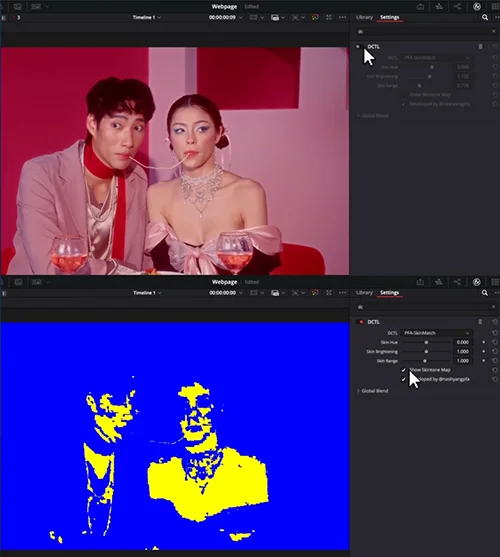Add a Skin Range keyframe in the lower panel
Image resolution: width=500 pixels, height=557 pixels.
(x=484, y=361)
